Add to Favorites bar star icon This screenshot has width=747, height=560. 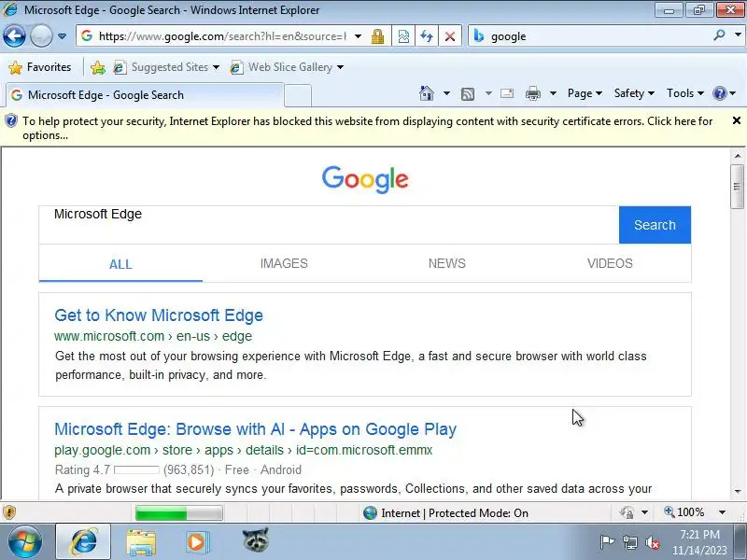pyautogui.click(x=98, y=67)
